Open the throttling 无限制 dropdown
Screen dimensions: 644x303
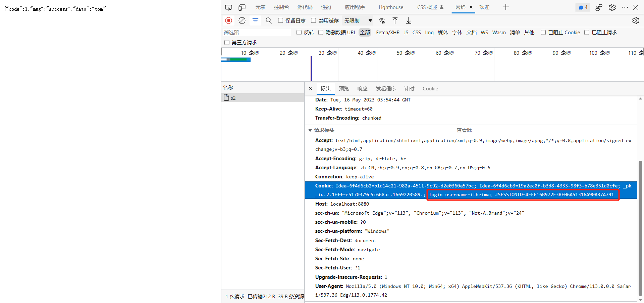358,21
